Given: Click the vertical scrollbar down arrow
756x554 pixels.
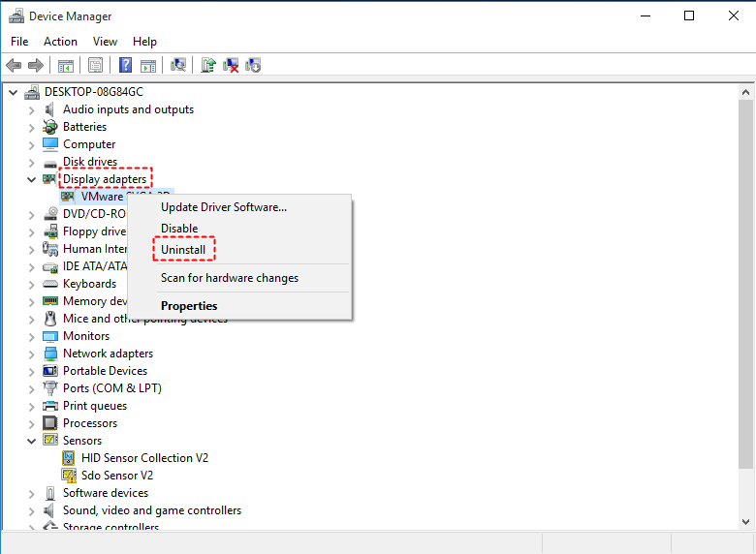Looking at the screenshot, I should 745,523.
